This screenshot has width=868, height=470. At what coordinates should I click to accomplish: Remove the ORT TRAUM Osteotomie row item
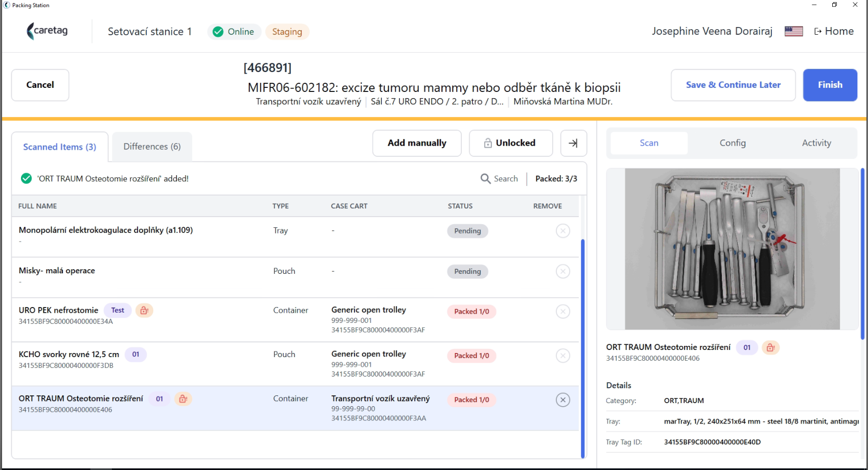(562, 400)
